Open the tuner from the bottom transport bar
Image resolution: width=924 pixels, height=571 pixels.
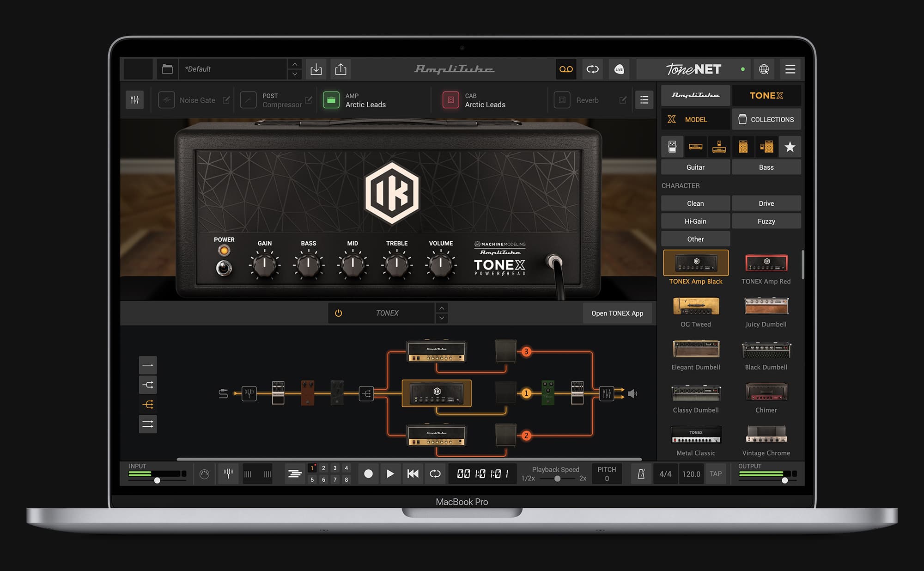tap(228, 473)
